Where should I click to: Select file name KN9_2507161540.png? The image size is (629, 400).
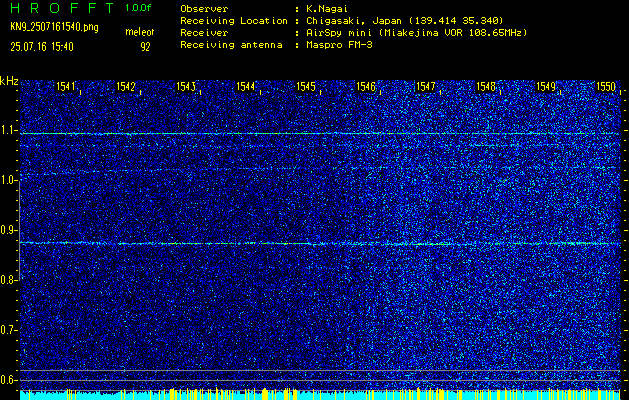54,27
